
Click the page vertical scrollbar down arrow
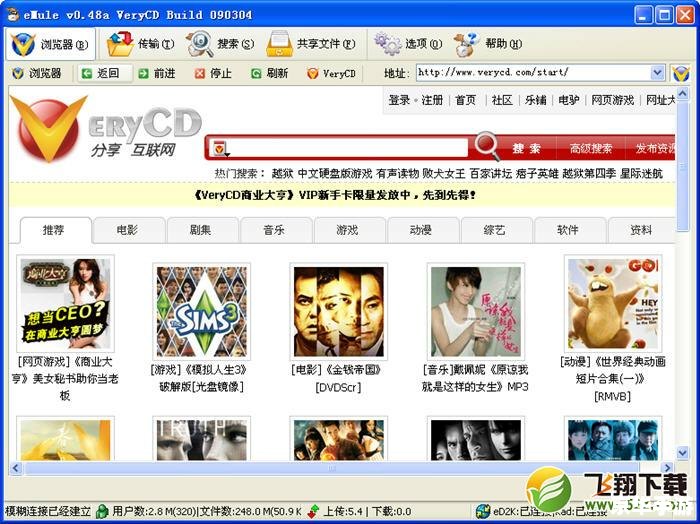click(683, 453)
